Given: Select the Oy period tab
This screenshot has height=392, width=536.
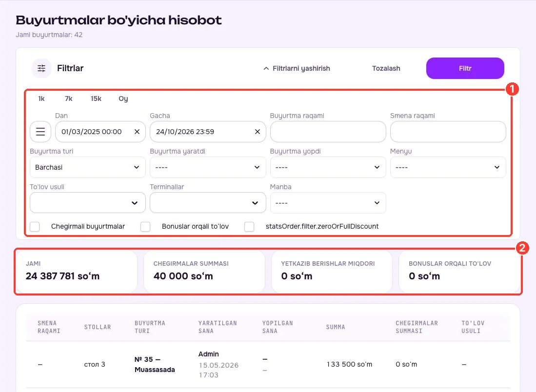Looking at the screenshot, I should (x=123, y=99).
